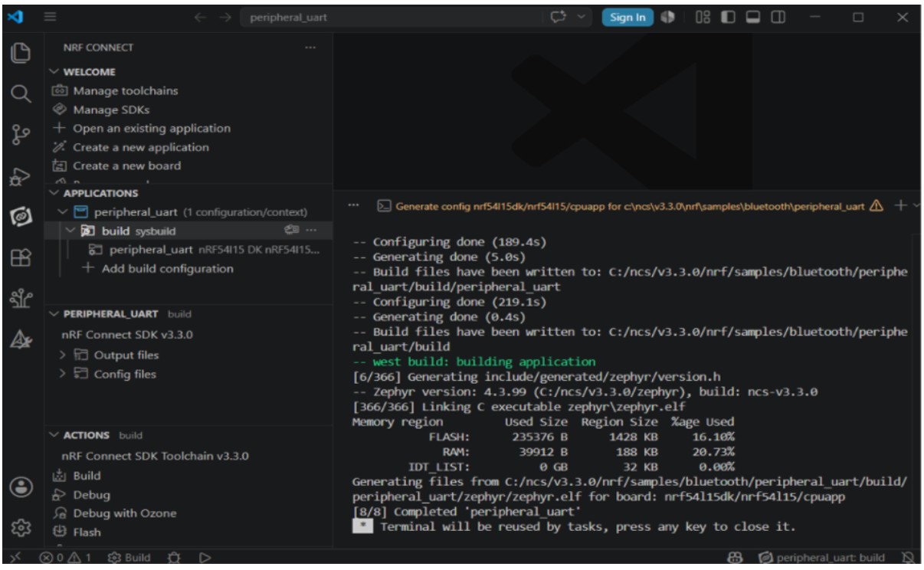Click the debug bug icon in status bar
The image size is (924, 570).
pyautogui.click(x=175, y=558)
